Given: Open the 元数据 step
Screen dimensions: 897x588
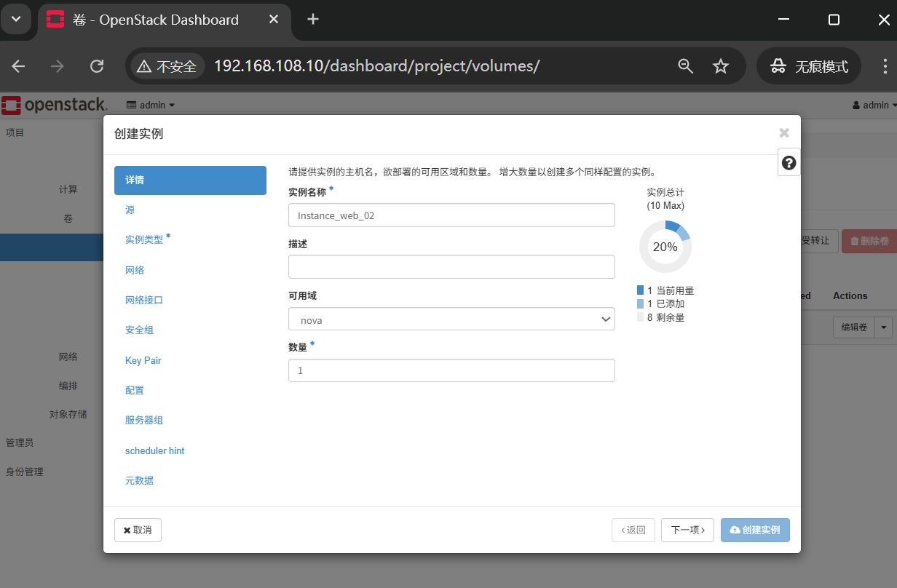Looking at the screenshot, I should 139,481.
